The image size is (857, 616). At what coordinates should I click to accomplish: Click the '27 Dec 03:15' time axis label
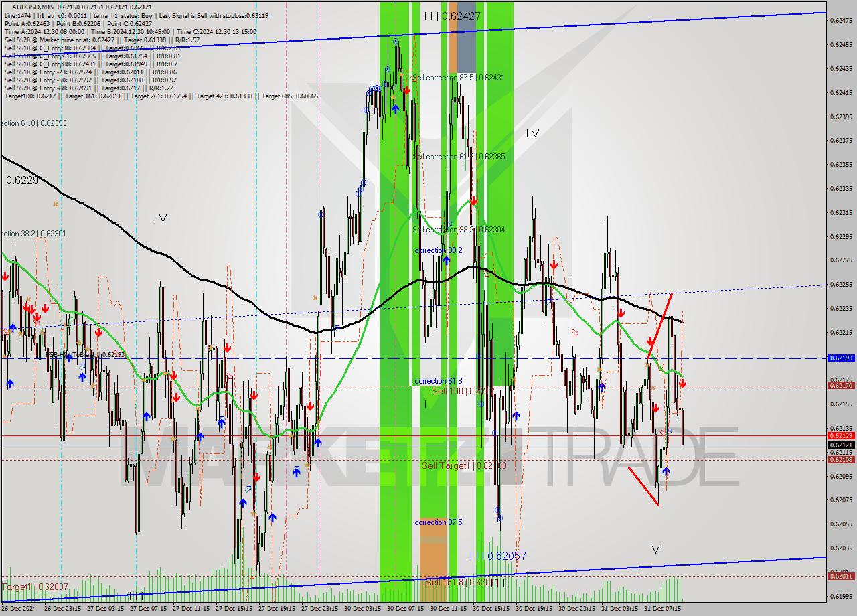[x=104, y=609]
